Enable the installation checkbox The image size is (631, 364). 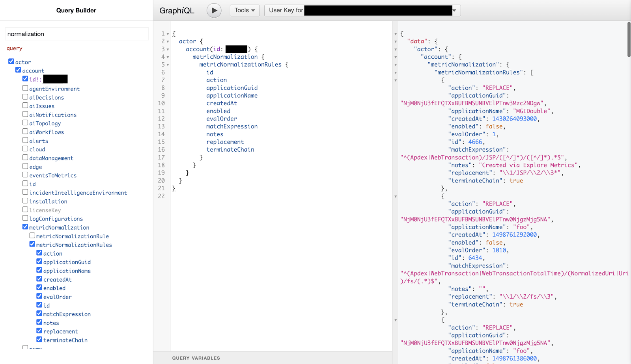pos(25,201)
